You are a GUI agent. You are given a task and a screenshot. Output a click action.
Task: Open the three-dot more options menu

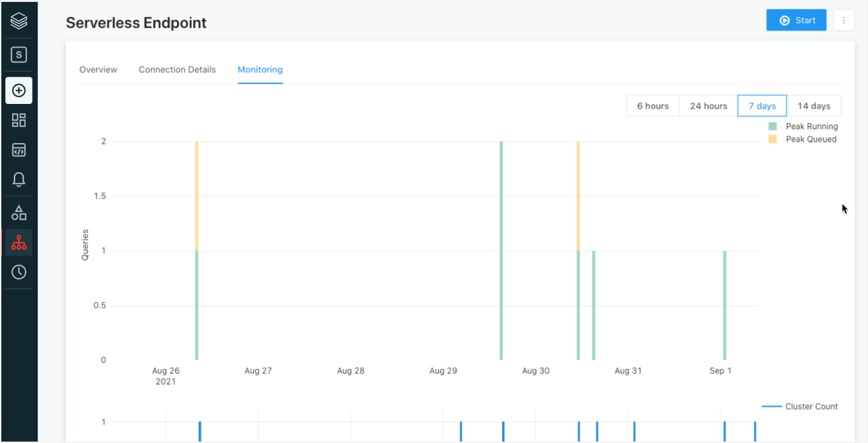click(844, 21)
